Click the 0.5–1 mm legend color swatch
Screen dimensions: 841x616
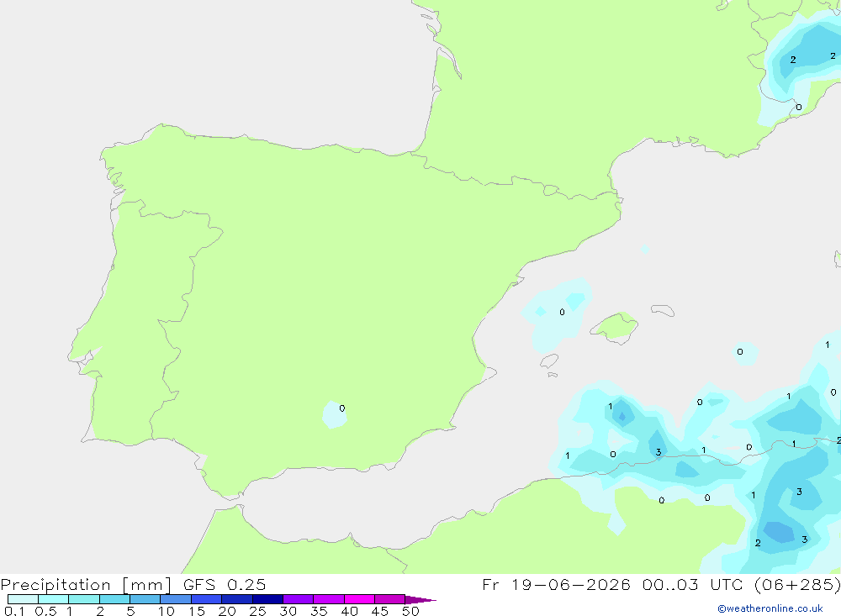coord(53,599)
